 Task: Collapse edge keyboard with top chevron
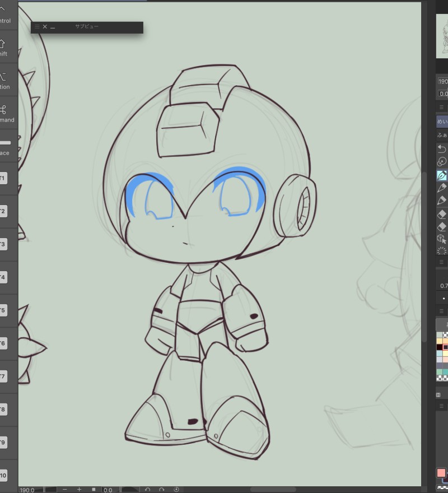(x=2, y=8)
